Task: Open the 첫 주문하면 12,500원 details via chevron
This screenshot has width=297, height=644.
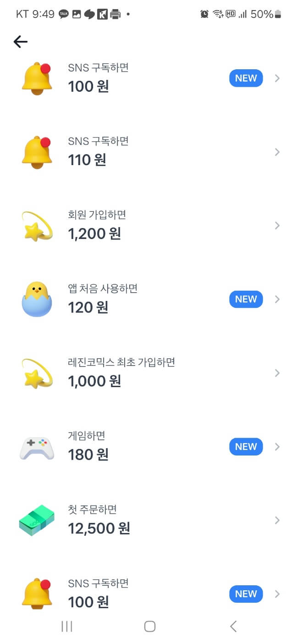Action: [277, 520]
